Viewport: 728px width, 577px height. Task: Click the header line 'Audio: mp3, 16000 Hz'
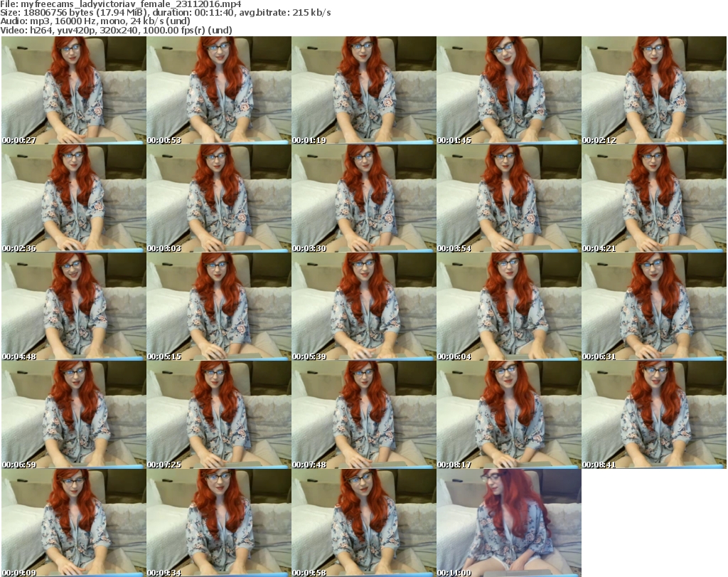click(95, 21)
